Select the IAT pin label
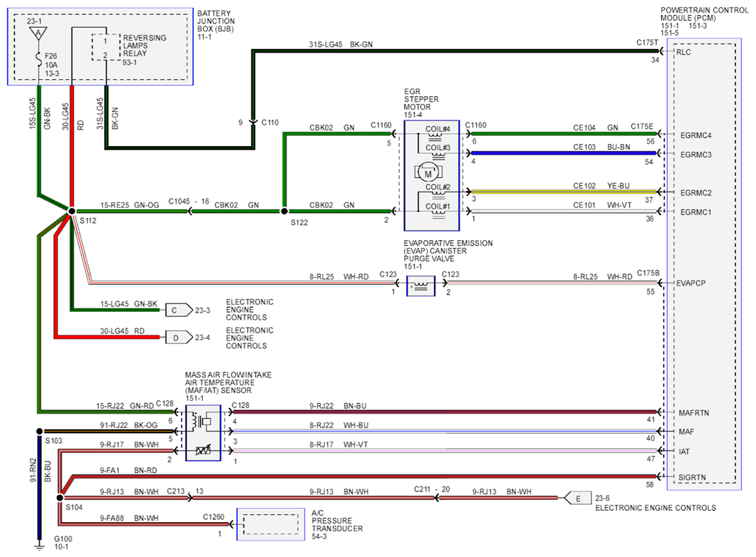The width and height of the screenshot is (756, 557). (x=684, y=452)
